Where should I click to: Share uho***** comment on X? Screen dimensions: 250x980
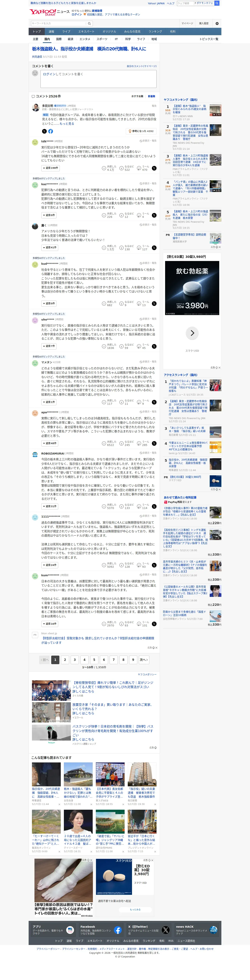click(x=154, y=346)
